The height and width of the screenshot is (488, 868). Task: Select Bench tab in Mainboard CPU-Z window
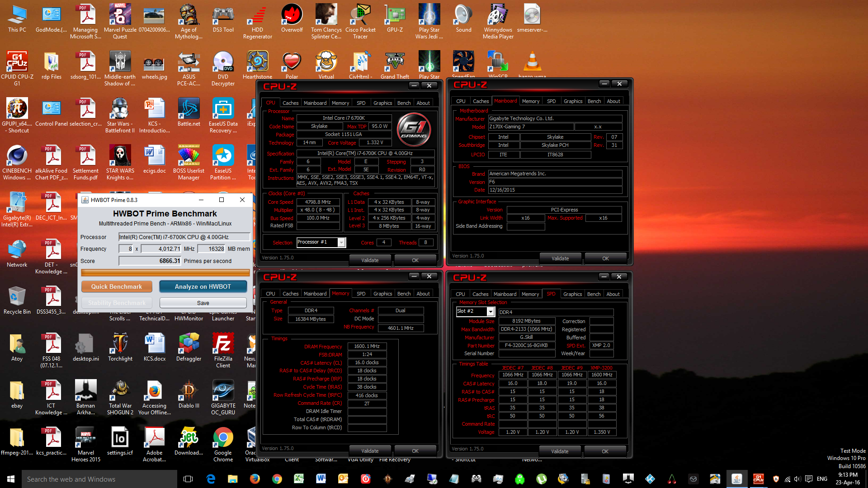tap(594, 101)
